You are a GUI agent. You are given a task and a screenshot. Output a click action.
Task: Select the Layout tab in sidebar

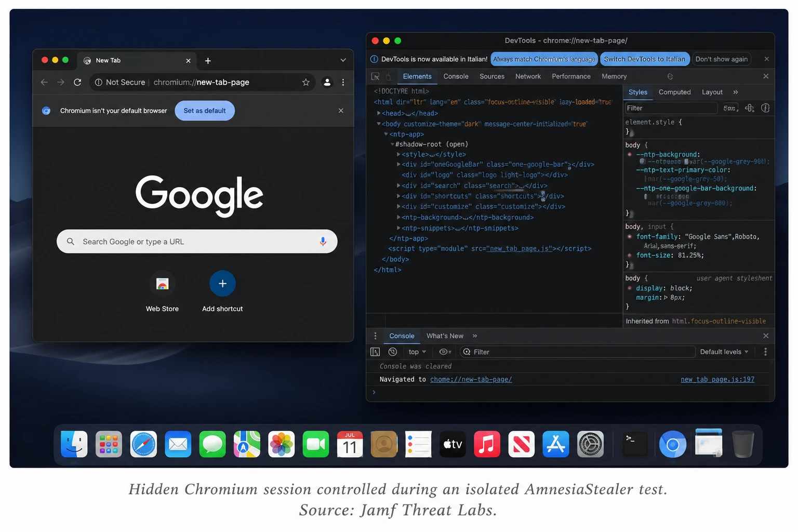point(712,92)
